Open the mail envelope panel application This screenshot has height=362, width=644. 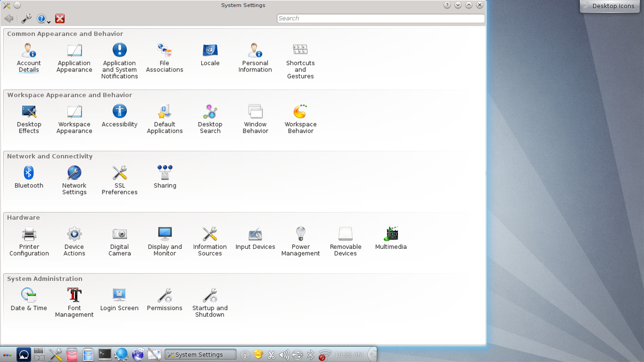(x=154, y=354)
